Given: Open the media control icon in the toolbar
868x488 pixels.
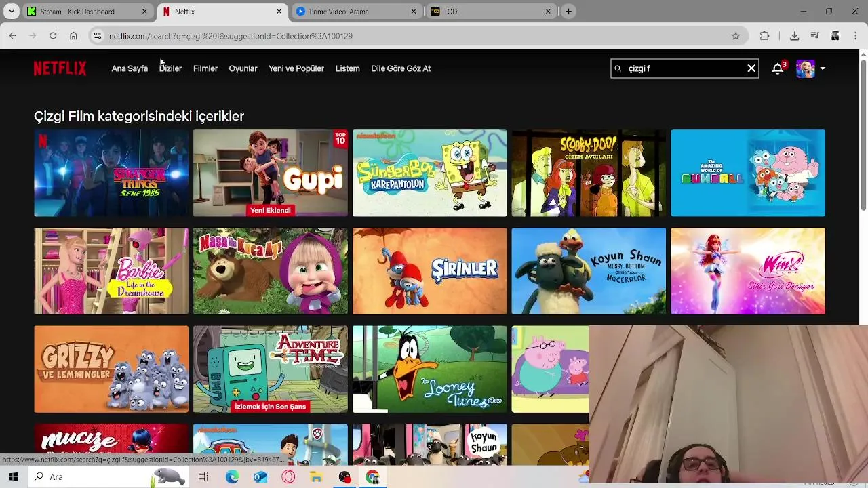Looking at the screenshot, I should (815, 36).
